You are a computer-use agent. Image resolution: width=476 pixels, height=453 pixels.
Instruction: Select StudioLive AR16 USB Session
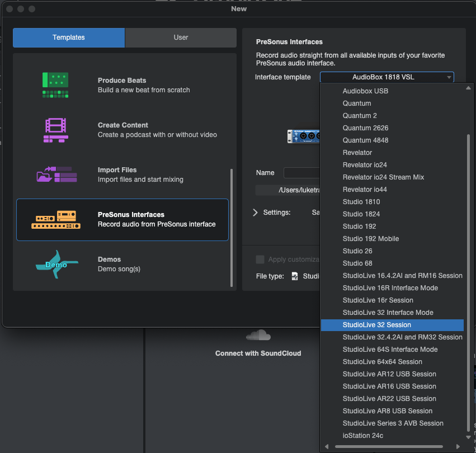(392, 386)
